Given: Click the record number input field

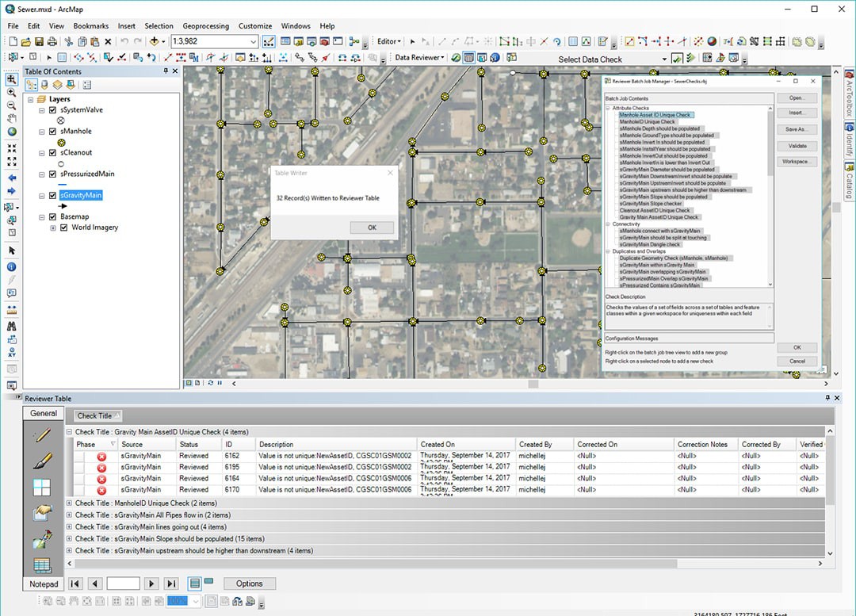Looking at the screenshot, I should (x=123, y=583).
